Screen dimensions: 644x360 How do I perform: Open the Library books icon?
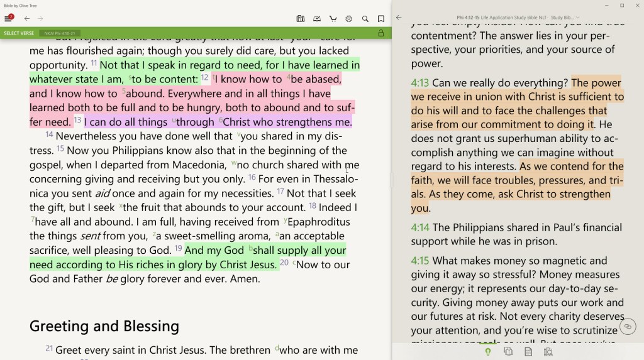[x=301, y=19]
